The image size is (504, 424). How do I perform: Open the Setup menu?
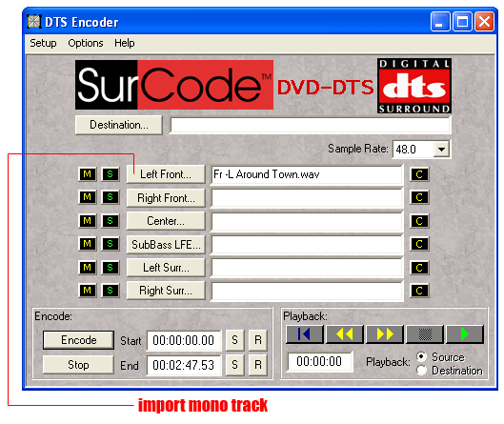(43, 43)
